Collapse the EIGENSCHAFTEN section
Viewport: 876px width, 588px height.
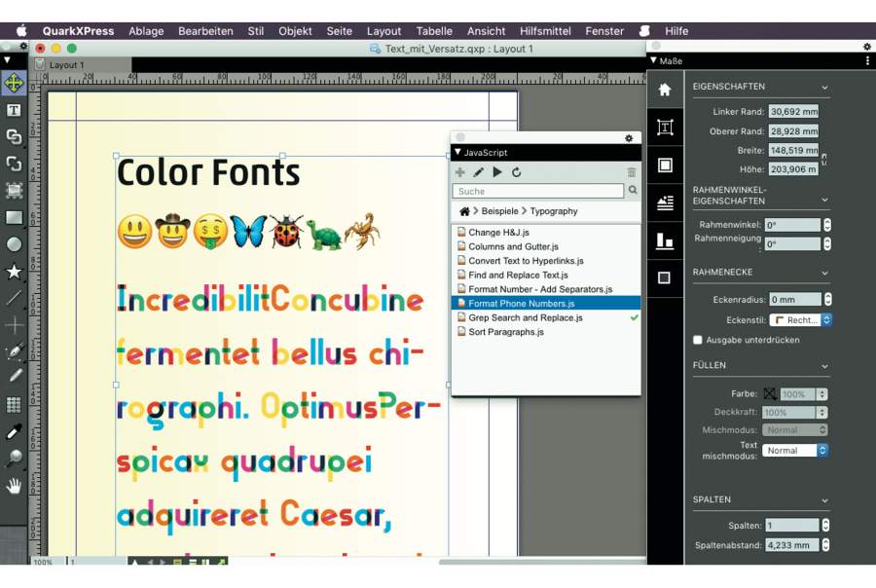pos(824,88)
